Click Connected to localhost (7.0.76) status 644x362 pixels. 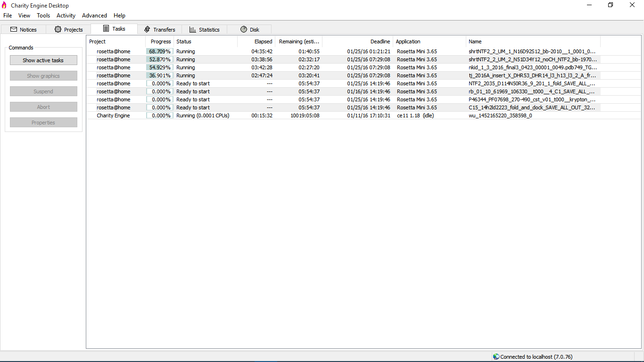[x=537, y=357]
